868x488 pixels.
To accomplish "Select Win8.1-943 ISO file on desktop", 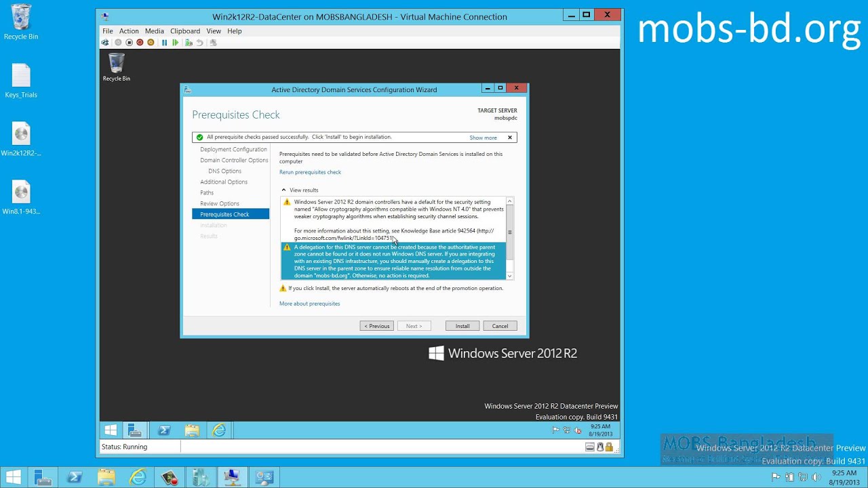I will point(21,197).
